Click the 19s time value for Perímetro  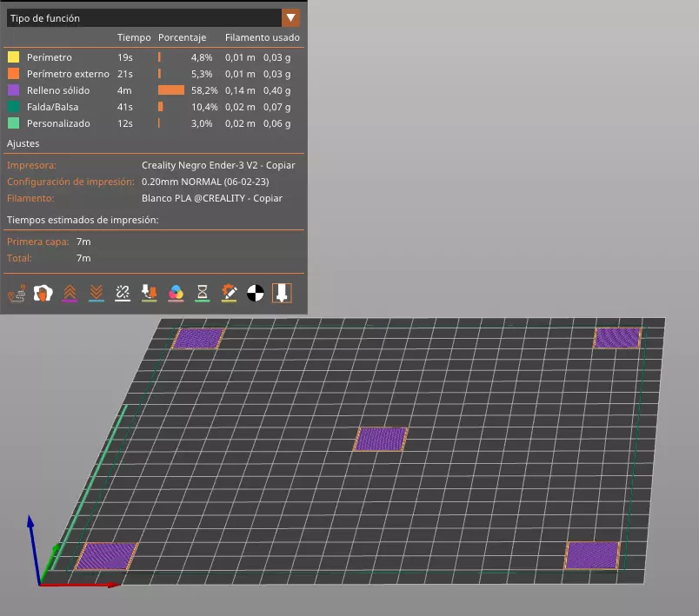(125, 57)
